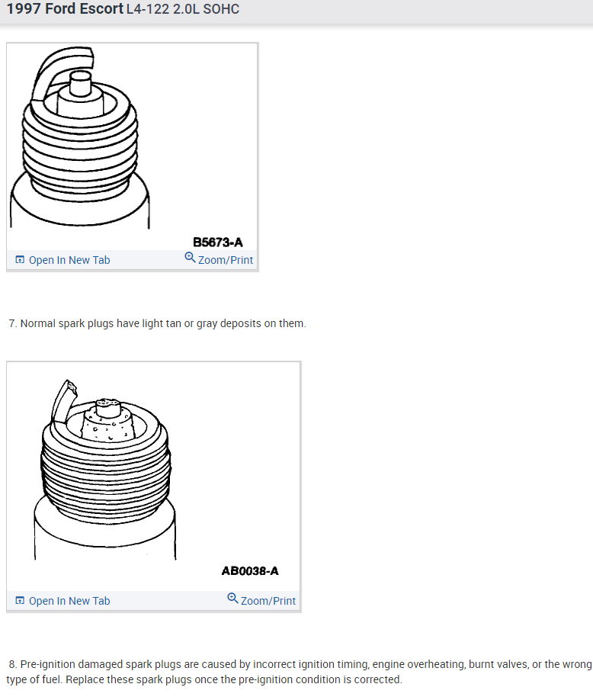This screenshot has height=700, width=593.
Task: Open the B5673-A figure via Open In New Tab text
Action: (x=69, y=260)
